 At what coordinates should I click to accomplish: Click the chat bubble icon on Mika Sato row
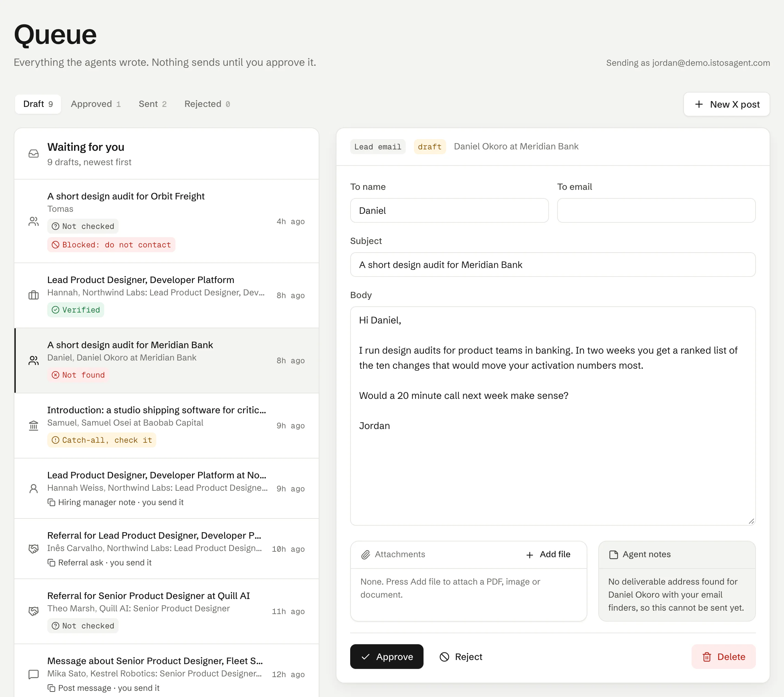pyautogui.click(x=34, y=674)
